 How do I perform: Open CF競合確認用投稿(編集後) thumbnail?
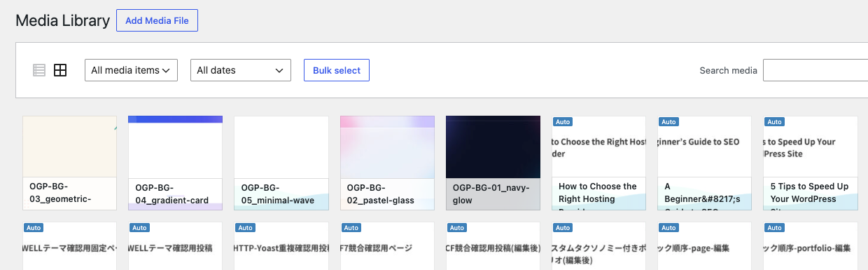click(x=493, y=246)
